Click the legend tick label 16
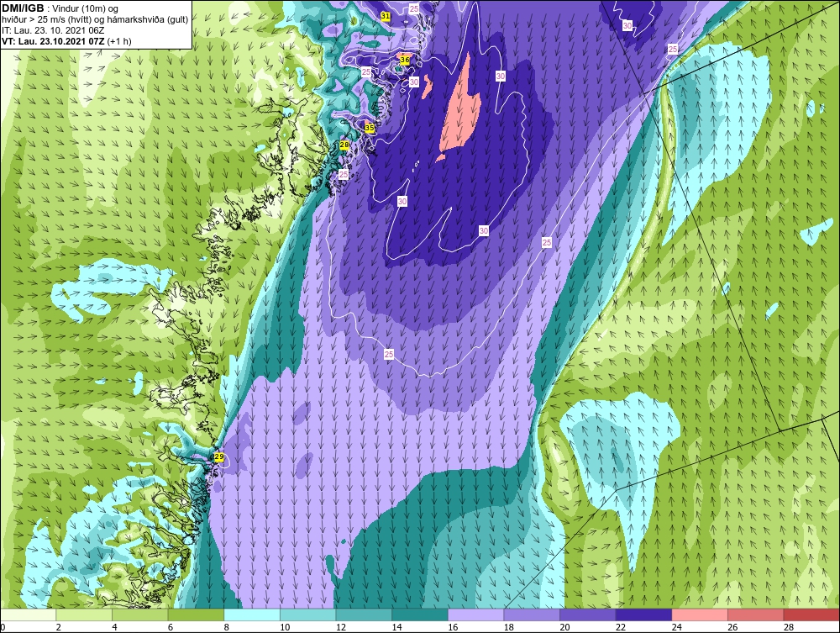This screenshot has width=840, height=633. [x=453, y=627]
